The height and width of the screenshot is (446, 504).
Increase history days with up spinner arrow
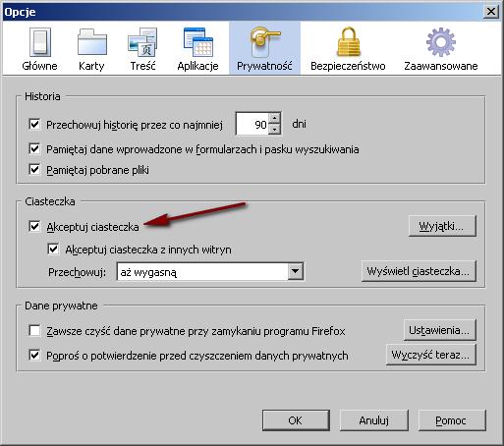(x=275, y=118)
